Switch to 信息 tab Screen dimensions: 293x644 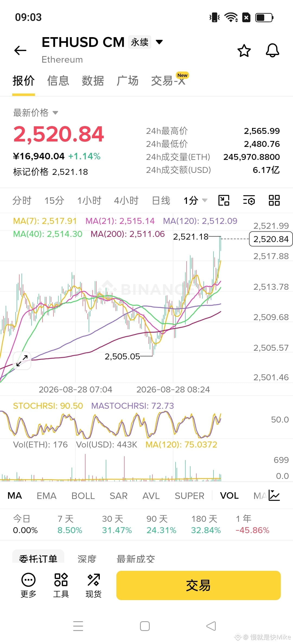(x=58, y=81)
